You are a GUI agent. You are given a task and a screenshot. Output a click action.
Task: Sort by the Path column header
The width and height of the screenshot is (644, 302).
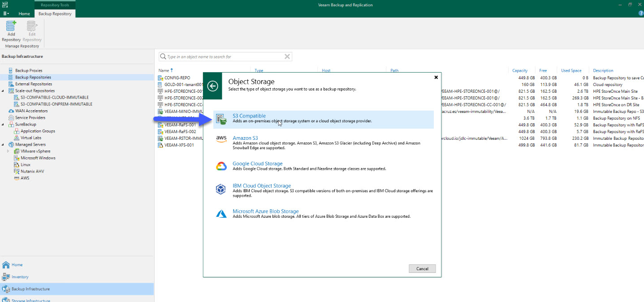[x=394, y=70]
